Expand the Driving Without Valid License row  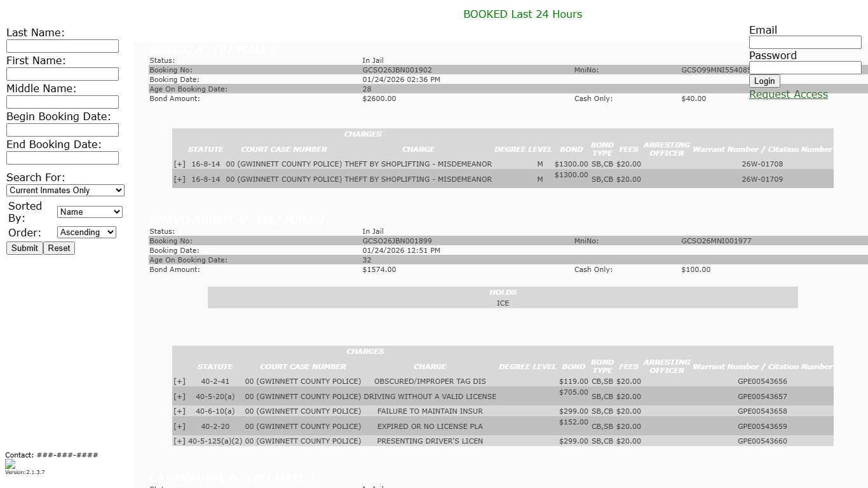[179, 396]
